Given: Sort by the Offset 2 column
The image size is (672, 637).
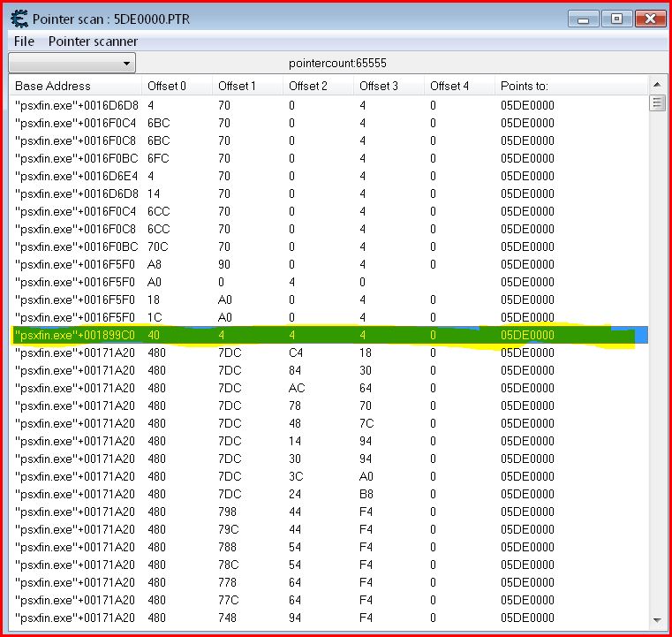Looking at the screenshot, I should [x=318, y=86].
